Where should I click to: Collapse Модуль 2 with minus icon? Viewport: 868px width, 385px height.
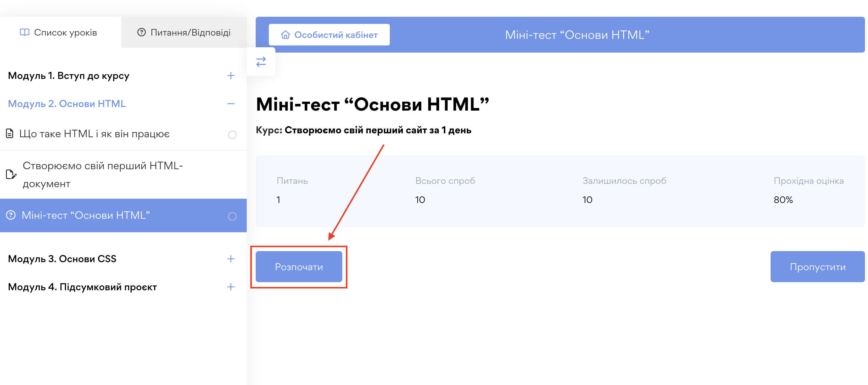(x=231, y=104)
